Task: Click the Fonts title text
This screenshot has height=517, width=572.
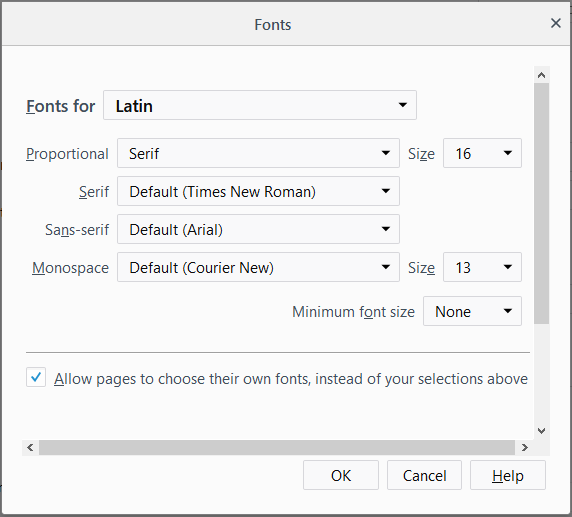Action: click(273, 25)
